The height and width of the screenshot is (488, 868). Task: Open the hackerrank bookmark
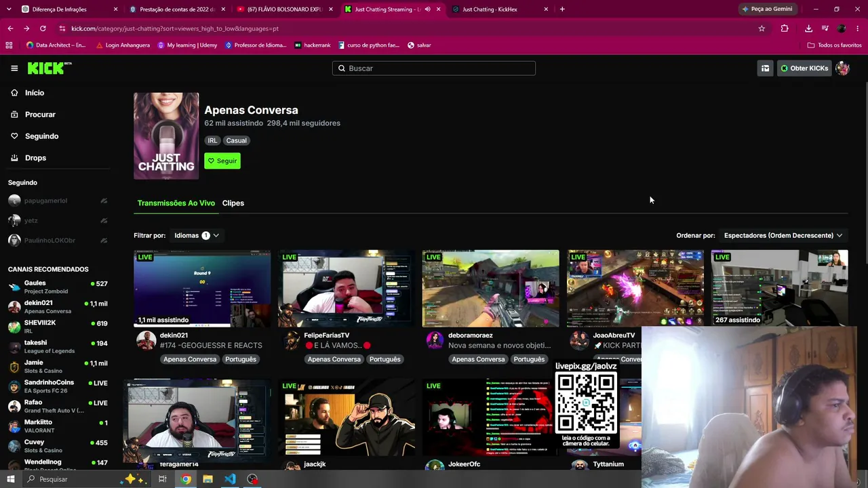click(313, 45)
